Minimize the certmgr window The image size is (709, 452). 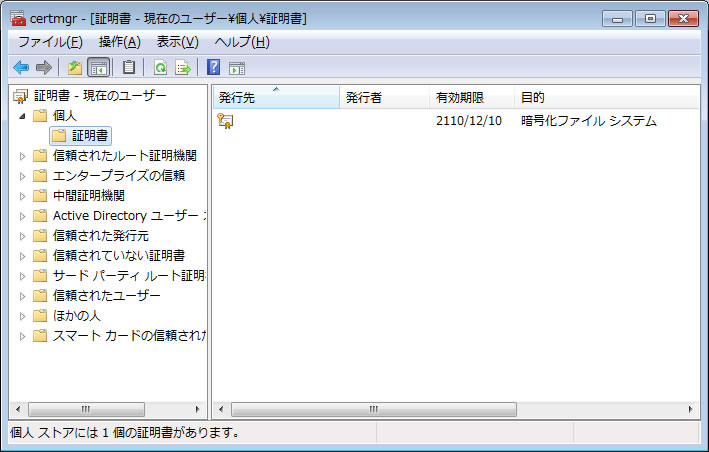617,19
